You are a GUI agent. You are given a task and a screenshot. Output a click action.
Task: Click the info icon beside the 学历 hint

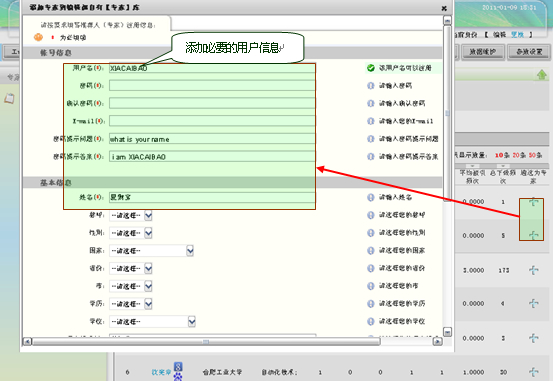[370, 303]
